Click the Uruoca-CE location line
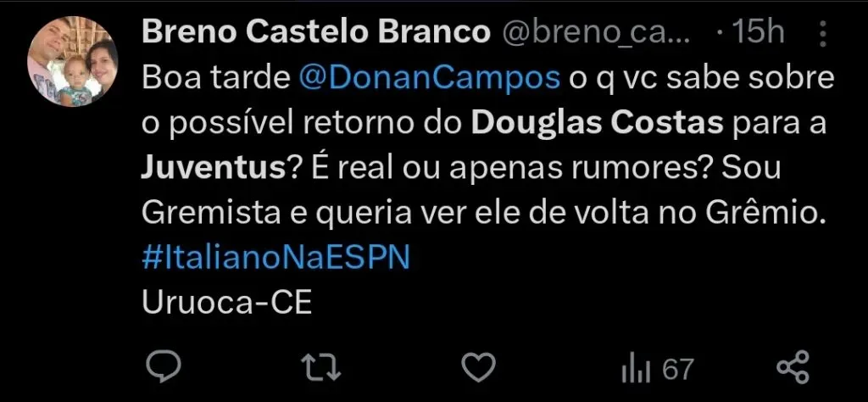Viewport: 868px width, 402px height. [227, 303]
